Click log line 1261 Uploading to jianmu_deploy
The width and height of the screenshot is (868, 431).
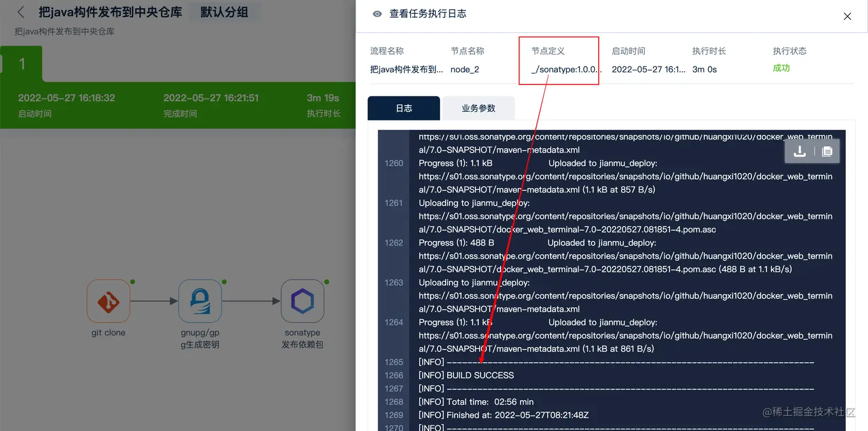474,203
